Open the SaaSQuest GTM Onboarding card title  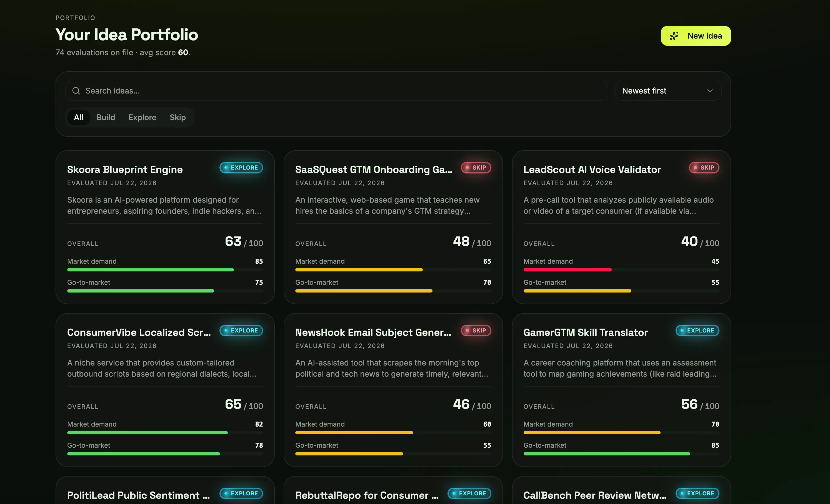pyautogui.click(x=374, y=169)
